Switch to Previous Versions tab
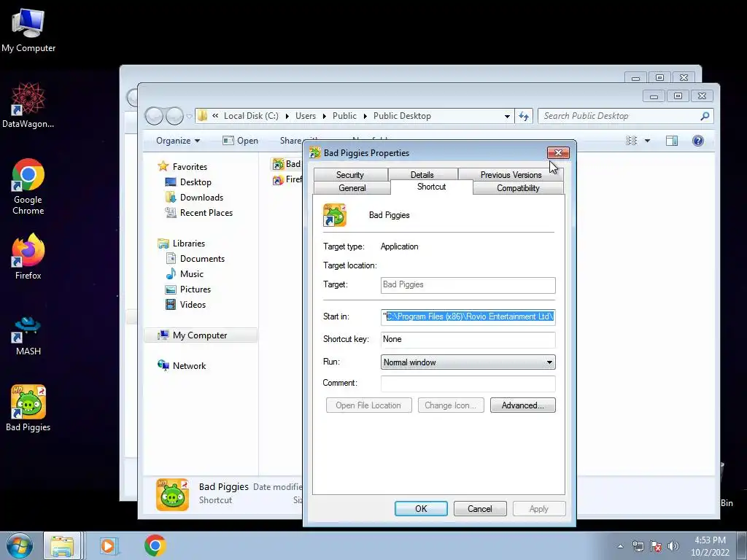The image size is (747, 560). click(x=511, y=175)
